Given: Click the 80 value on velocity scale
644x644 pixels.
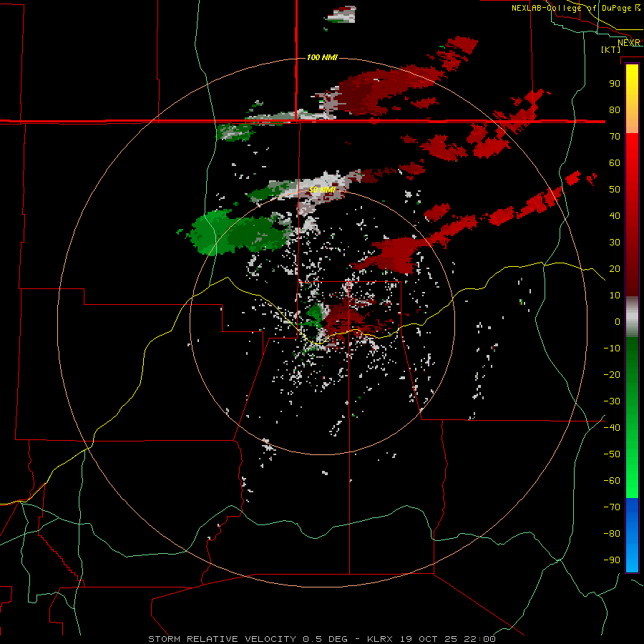Looking at the screenshot, I should (615, 109).
